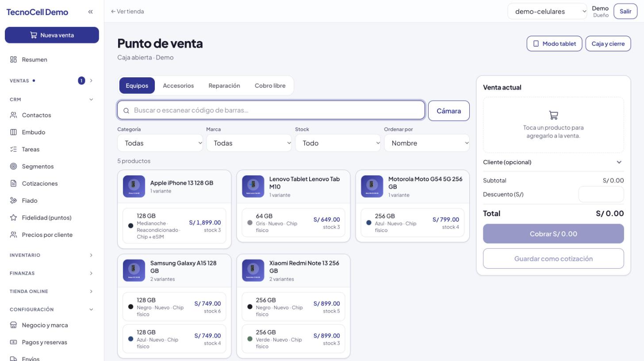The width and height of the screenshot is (644, 361).
Task: Collapse the CRM sidebar section
Action: [52, 99]
